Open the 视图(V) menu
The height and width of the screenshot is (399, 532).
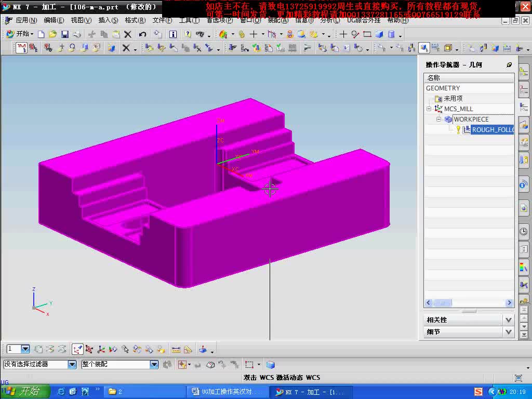tap(81, 20)
